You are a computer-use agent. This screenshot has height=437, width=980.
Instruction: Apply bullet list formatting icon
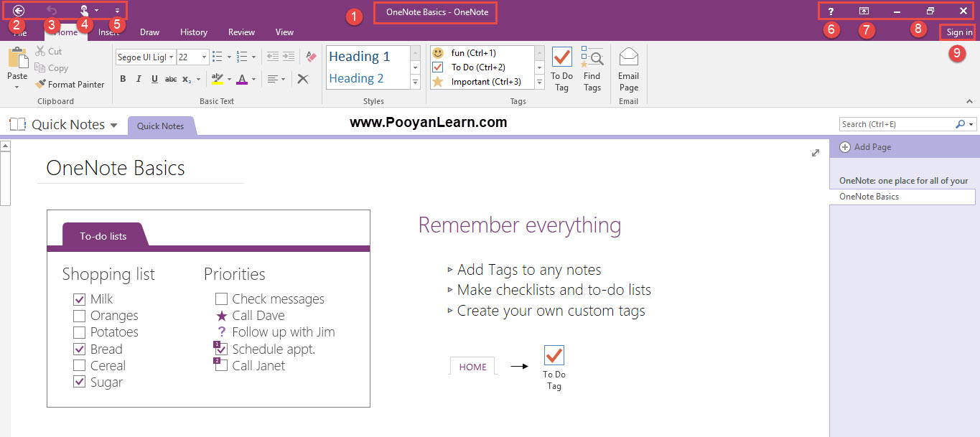point(218,57)
